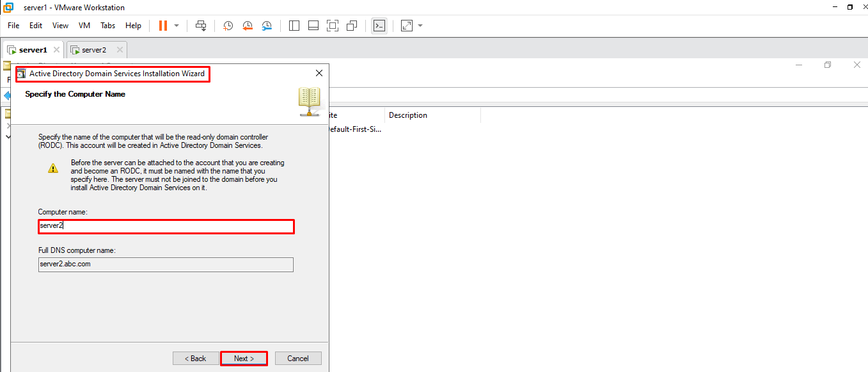Click the stretch guest display icon
The height and width of the screenshot is (372, 868).
coord(407,26)
